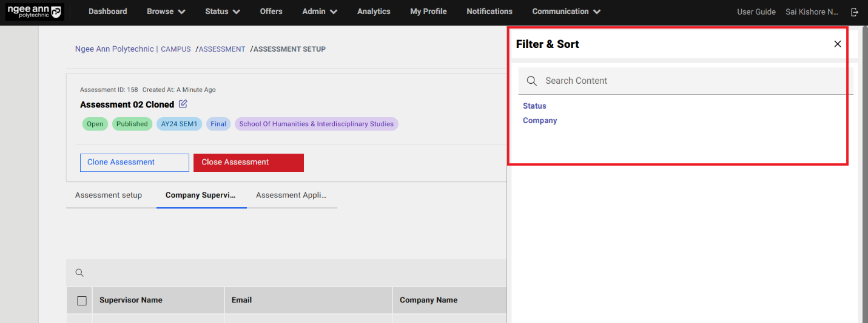The width and height of the screenshot is (868, 323).
Task: Click the search magnifier icon above the table
Action: 79,273
